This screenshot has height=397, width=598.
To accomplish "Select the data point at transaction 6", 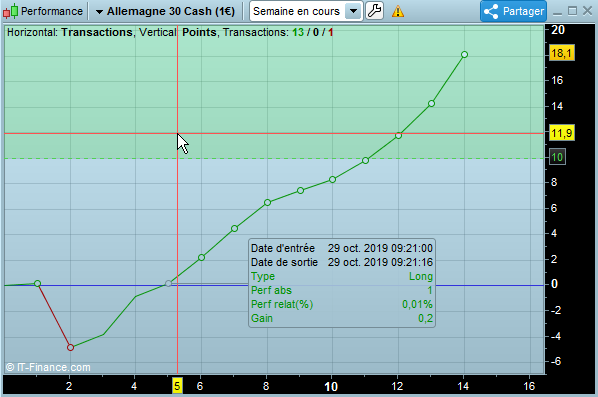I will click(201, 257).
